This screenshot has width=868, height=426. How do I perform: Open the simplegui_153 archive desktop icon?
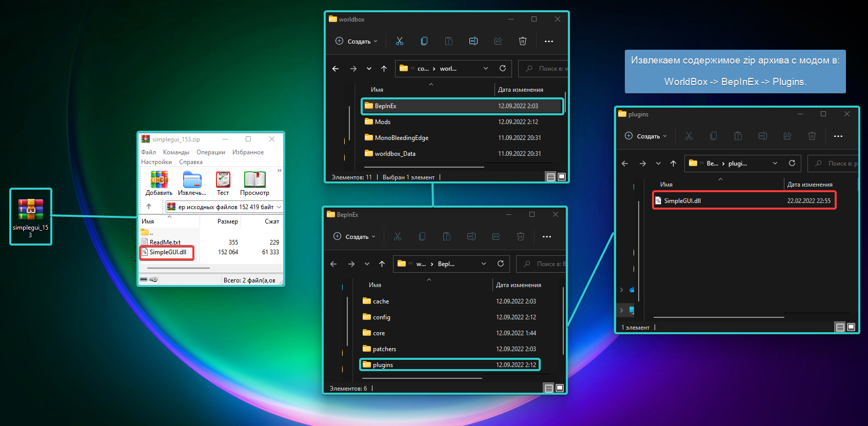point(31,216)
